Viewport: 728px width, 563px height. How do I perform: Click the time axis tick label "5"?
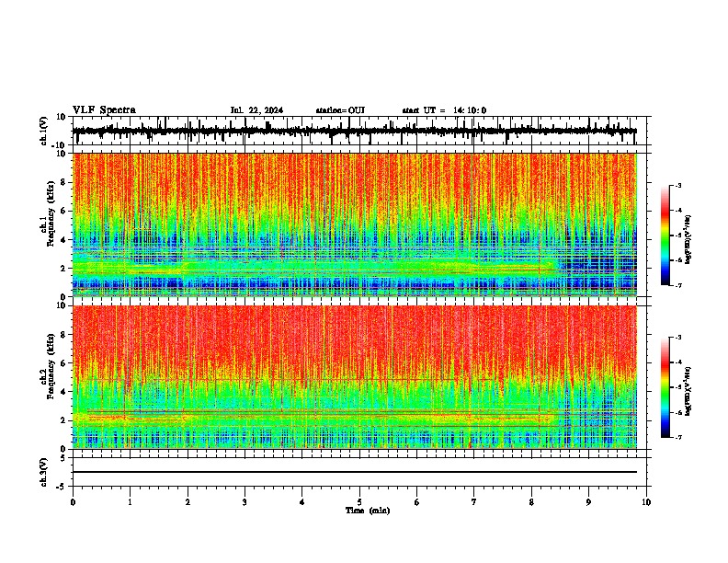(359, 502)
